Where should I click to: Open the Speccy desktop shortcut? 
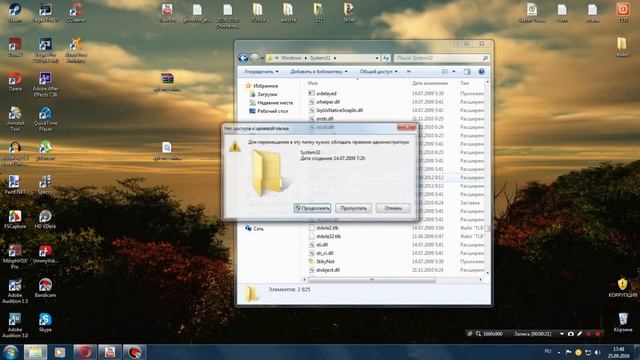(45, 184)
